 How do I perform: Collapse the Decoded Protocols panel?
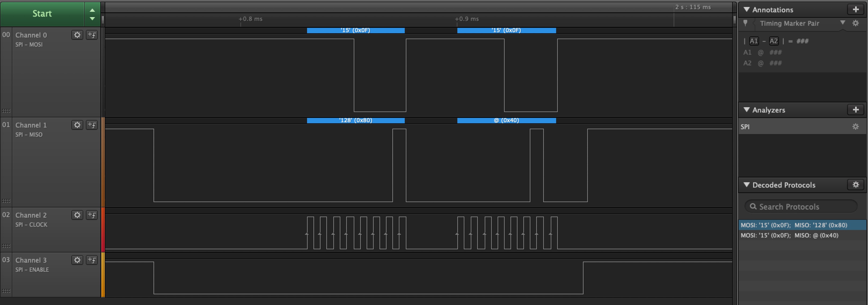click(746, 184)
